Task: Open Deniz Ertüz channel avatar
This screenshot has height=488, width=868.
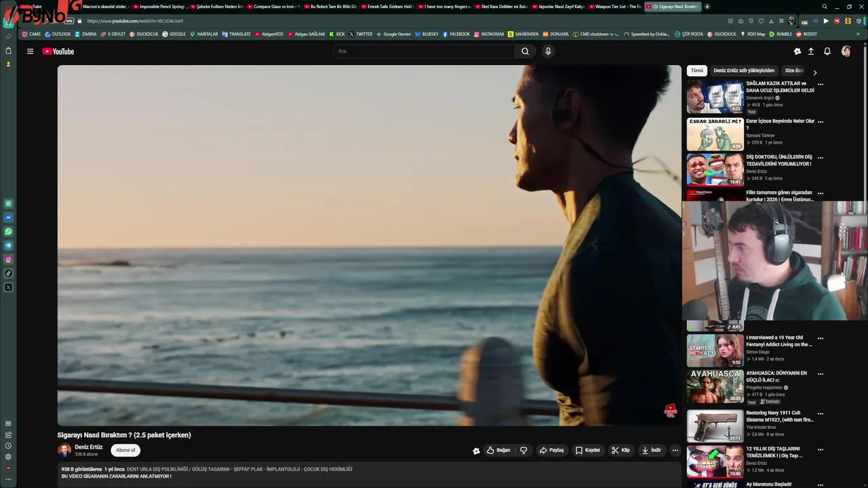Action: tap(64, 450)
